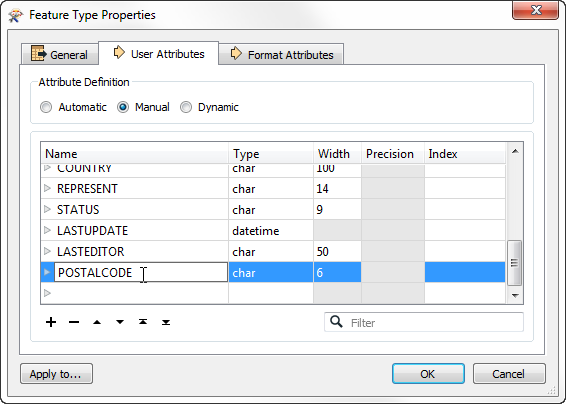Select the Dynamic attribute definition

tap(186, 107)
